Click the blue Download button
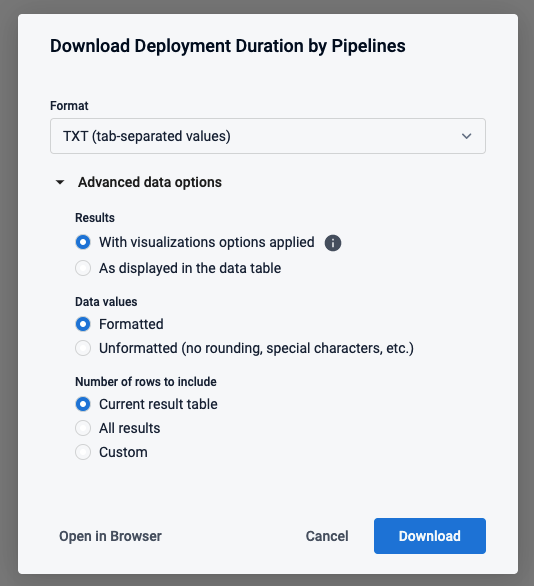This screenshot has height=586, width=534. pos(430,536)
